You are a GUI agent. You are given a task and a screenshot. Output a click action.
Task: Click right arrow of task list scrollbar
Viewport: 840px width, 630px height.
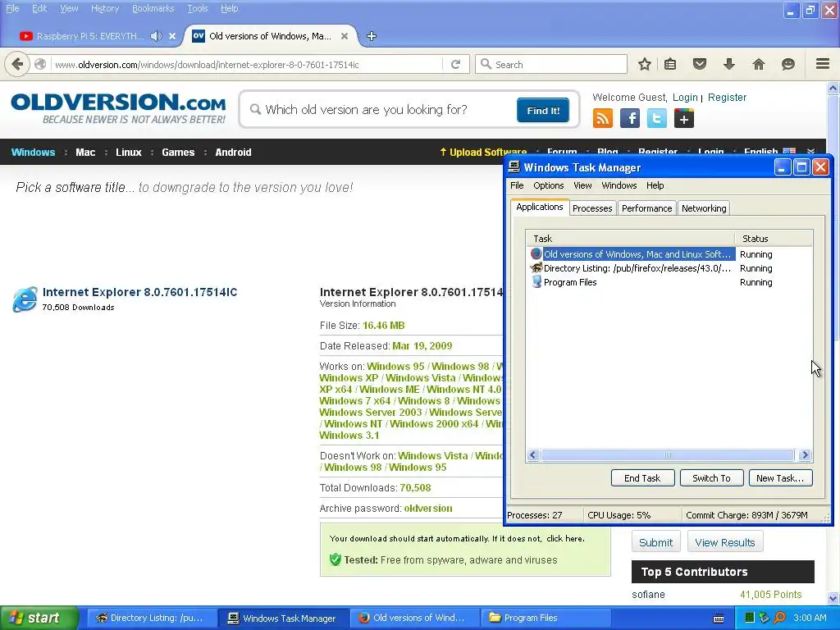pos(805,454)
